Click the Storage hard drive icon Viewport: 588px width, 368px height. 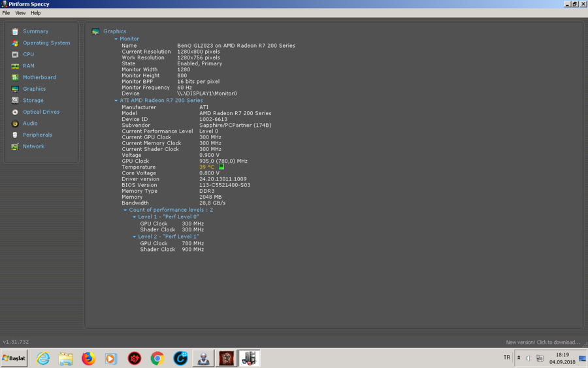(x=15, y=101)
